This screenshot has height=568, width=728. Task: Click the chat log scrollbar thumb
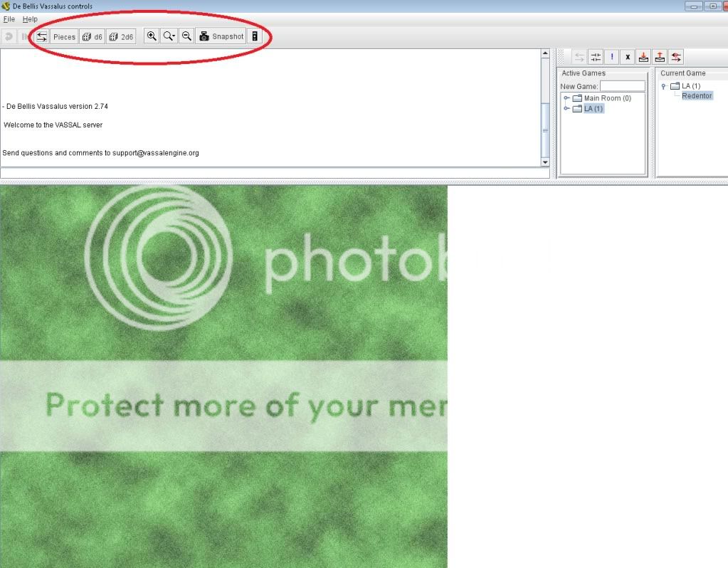(x=545, y=130)
